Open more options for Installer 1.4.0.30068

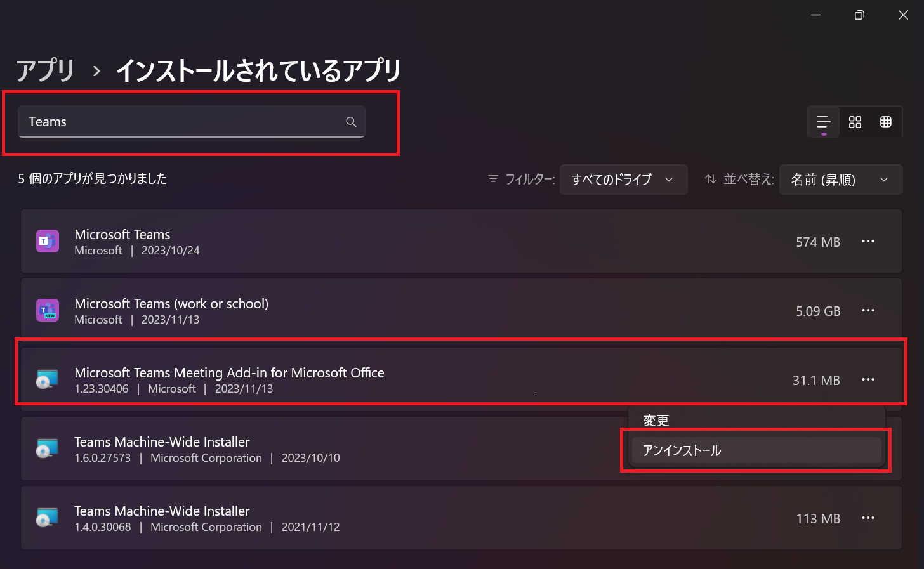[x=868, y=518]
